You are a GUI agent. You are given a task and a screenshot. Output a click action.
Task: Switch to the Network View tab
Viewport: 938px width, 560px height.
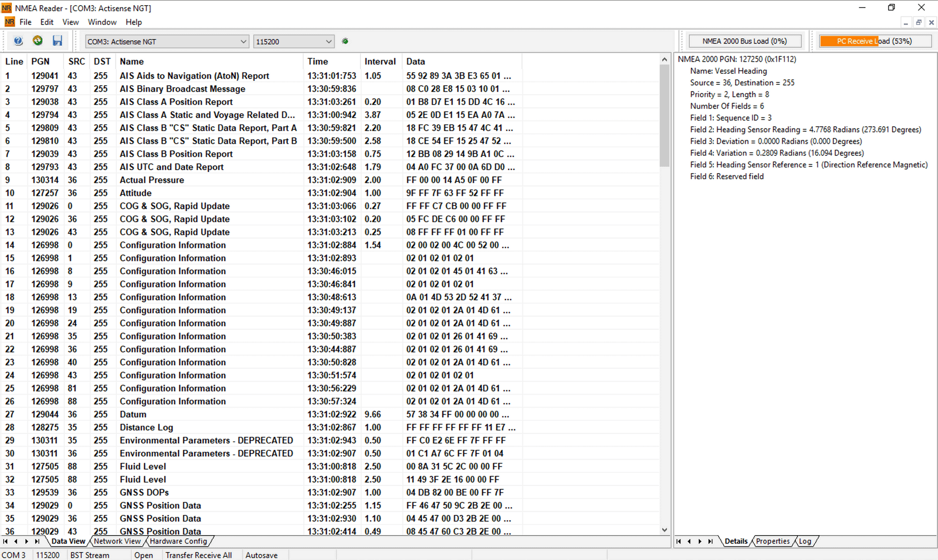tap(117, 541)
